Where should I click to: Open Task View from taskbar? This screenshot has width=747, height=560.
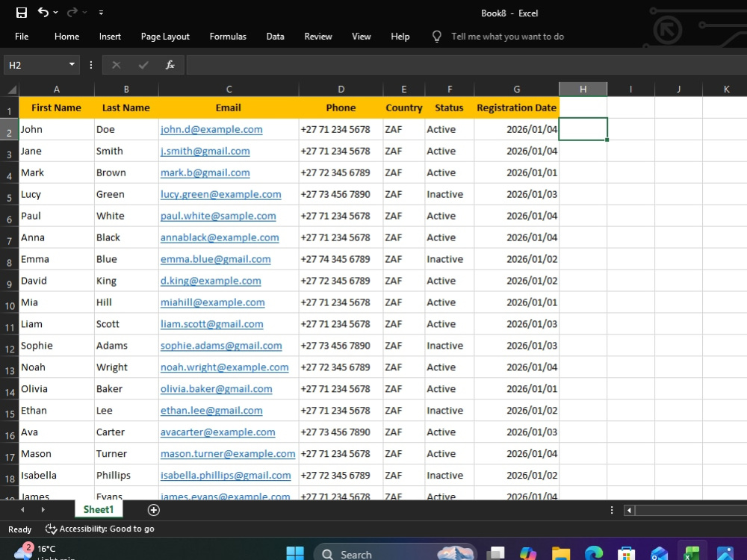pyautogui.click(x=496, y=553)
